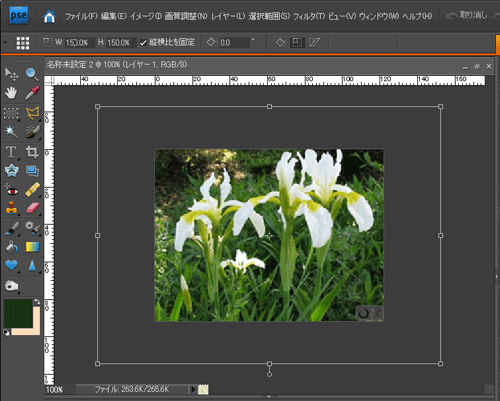Choose the Quick Selection brush tool

point(32,132)
